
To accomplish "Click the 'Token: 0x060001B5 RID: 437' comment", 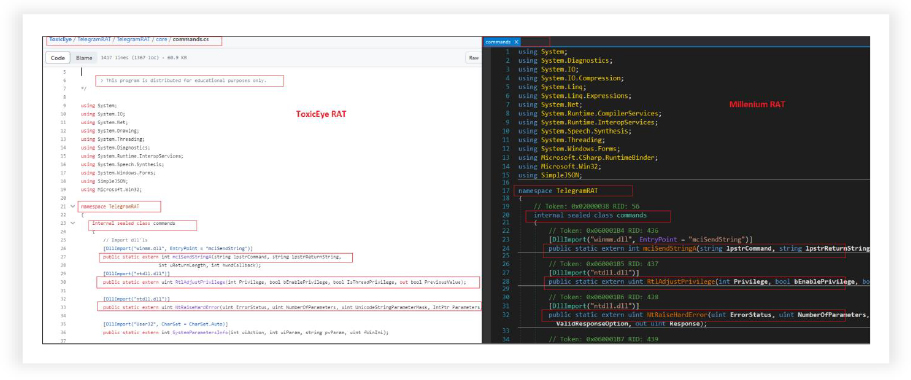I will point(605,264).
